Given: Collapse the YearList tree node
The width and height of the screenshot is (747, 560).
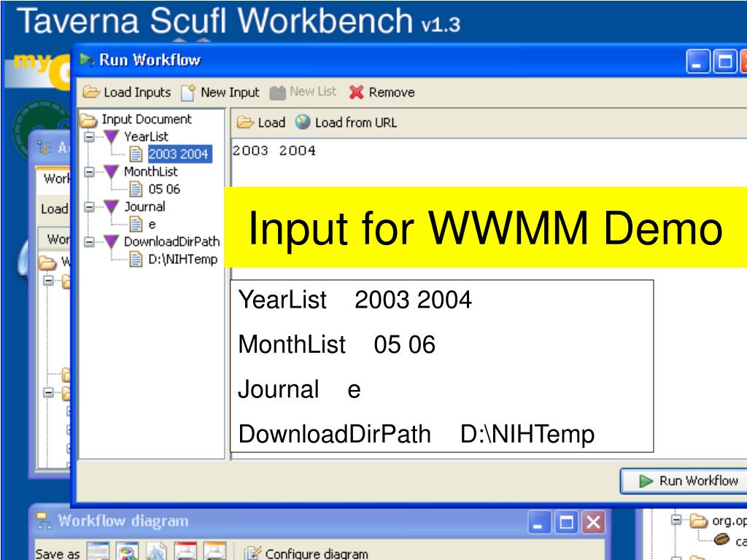Looking at the screenshot, I should coord(89,137).
